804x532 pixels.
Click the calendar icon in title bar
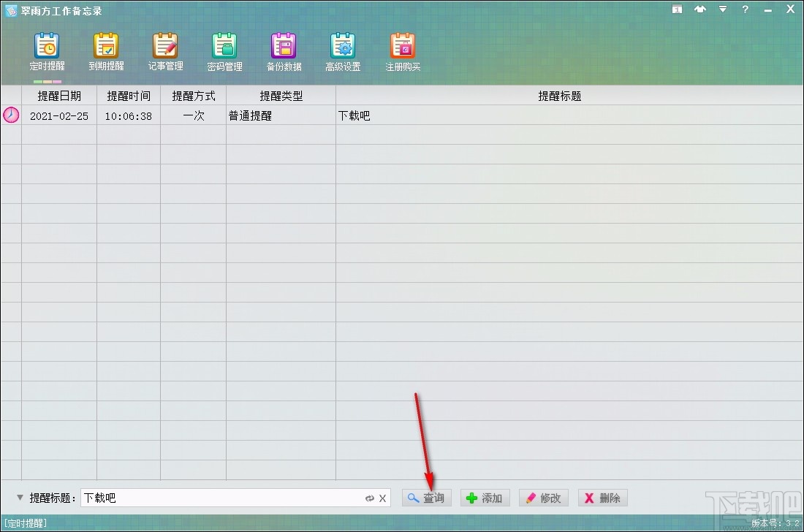click(677, 9)
